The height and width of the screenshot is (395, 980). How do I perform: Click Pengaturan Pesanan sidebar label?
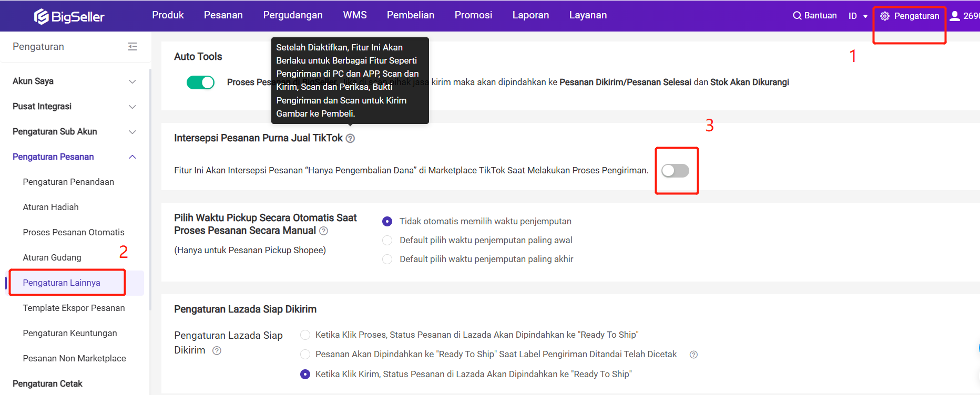click(x=53, y=157)
